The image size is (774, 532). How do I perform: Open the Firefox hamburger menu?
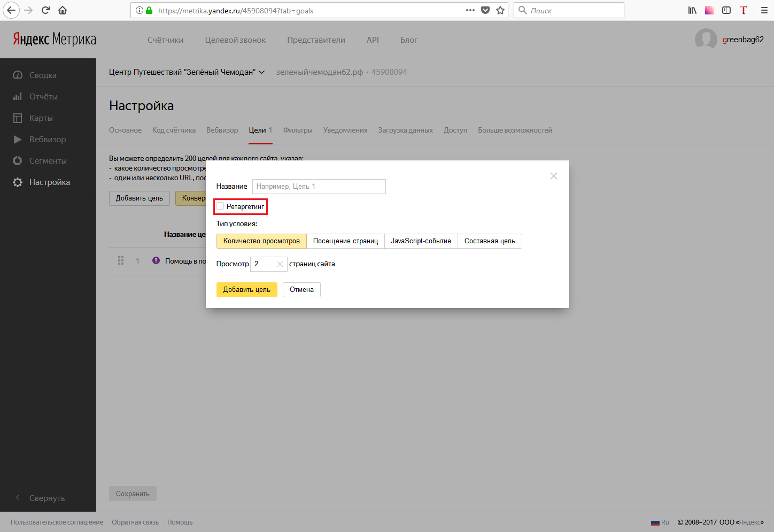pyautogui.click(x=764, y=10)
